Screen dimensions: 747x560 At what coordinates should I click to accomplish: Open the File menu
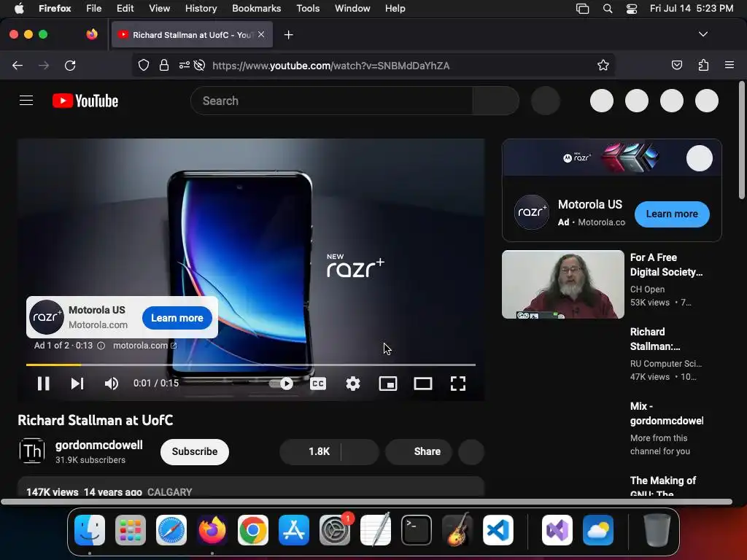click(x=94, y=9)
